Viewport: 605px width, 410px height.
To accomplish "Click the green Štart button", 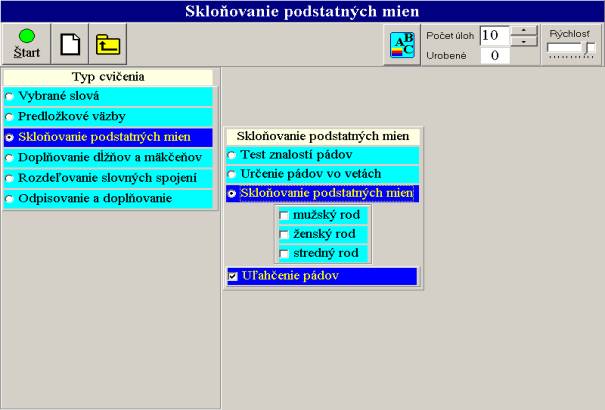I will pyautogui.click(x=26, y=44).
